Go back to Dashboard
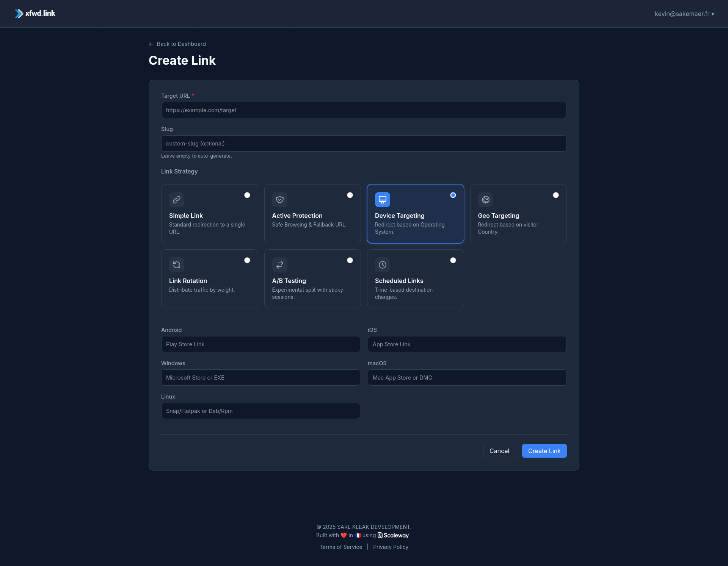 (177, 44)
